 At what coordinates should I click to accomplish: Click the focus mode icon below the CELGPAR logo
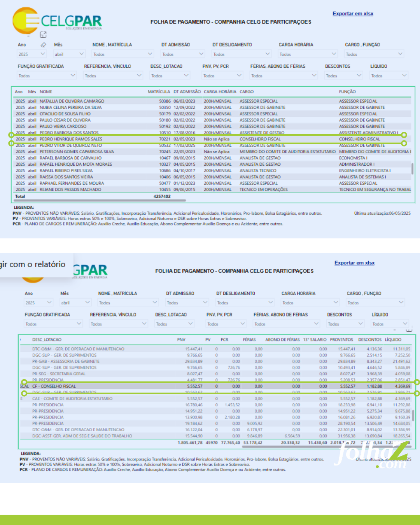click(43, 35)
